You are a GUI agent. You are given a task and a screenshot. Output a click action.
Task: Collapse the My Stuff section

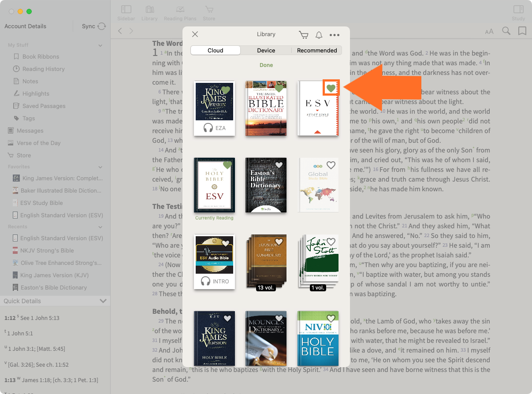pos(100,45)
